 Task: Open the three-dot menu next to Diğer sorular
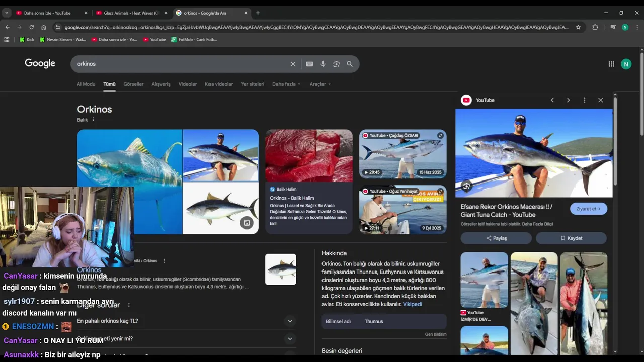tap(129, 305)
